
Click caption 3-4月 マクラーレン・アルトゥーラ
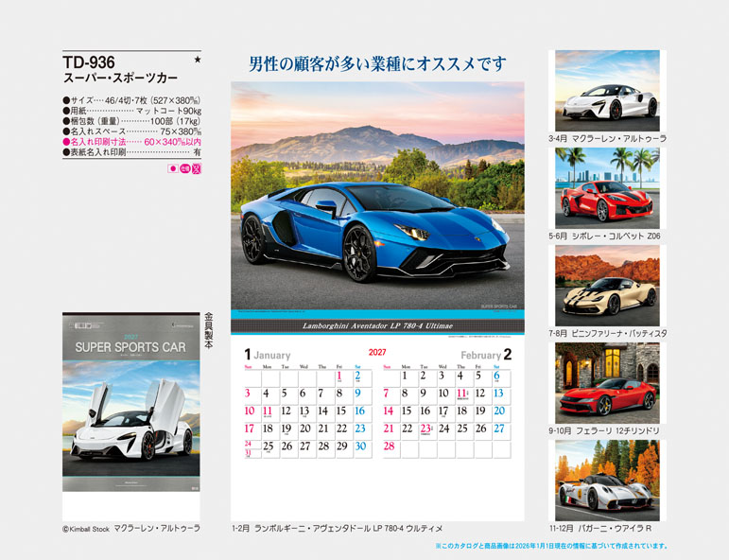pyautogui.click(x=607, y=139)
